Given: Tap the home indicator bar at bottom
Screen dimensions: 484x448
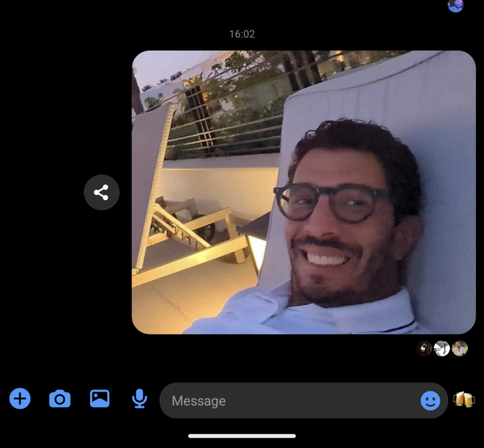Looking at the screenshot, I should [x=242, y=436].
